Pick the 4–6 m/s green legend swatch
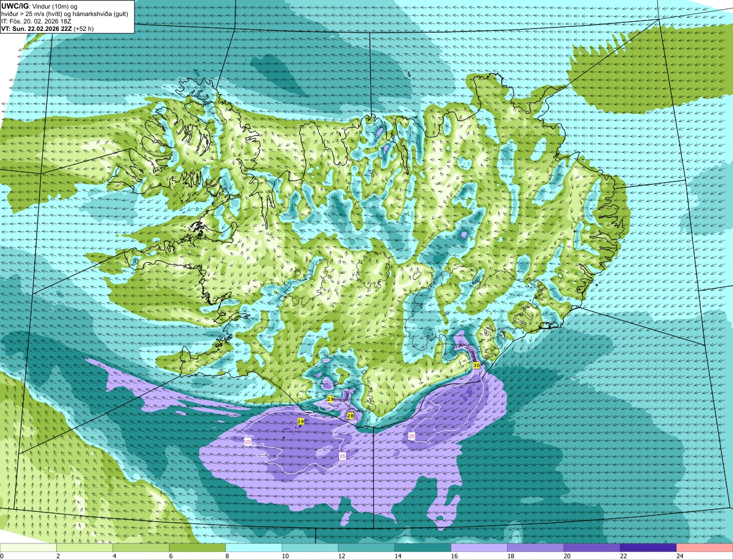This screenshot has height=560, width=733. click(141, 547)
